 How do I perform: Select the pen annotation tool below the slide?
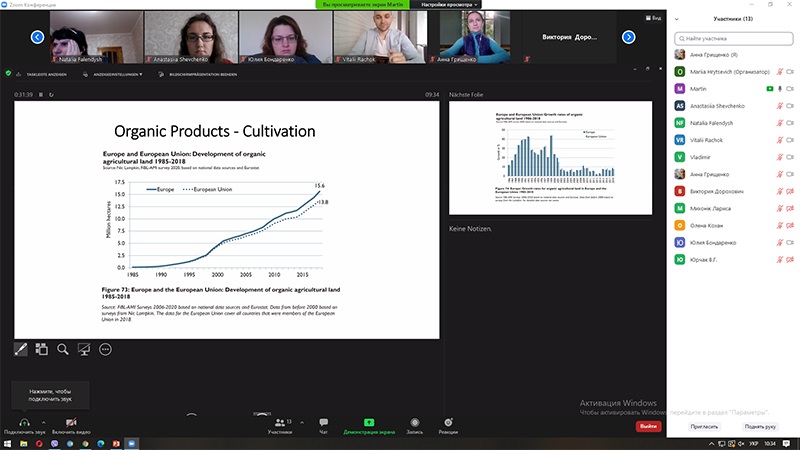point(21,349)
